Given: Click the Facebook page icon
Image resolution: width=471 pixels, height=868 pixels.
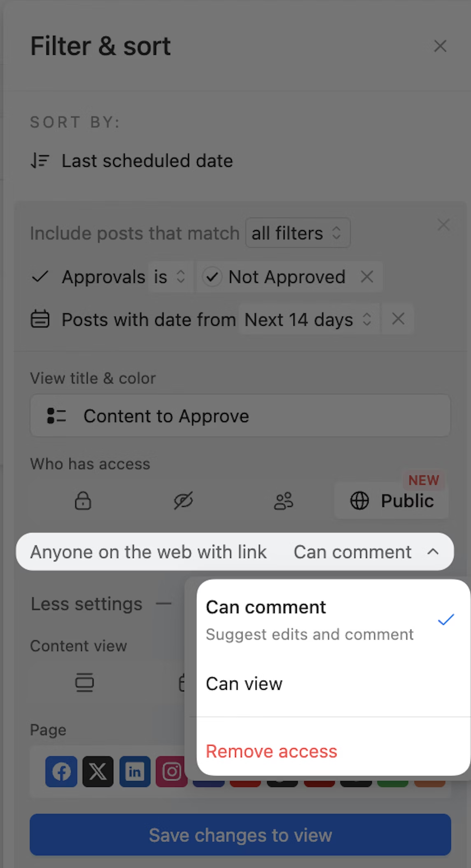Looking at the screenshot, I should click(x=61, y=771).
